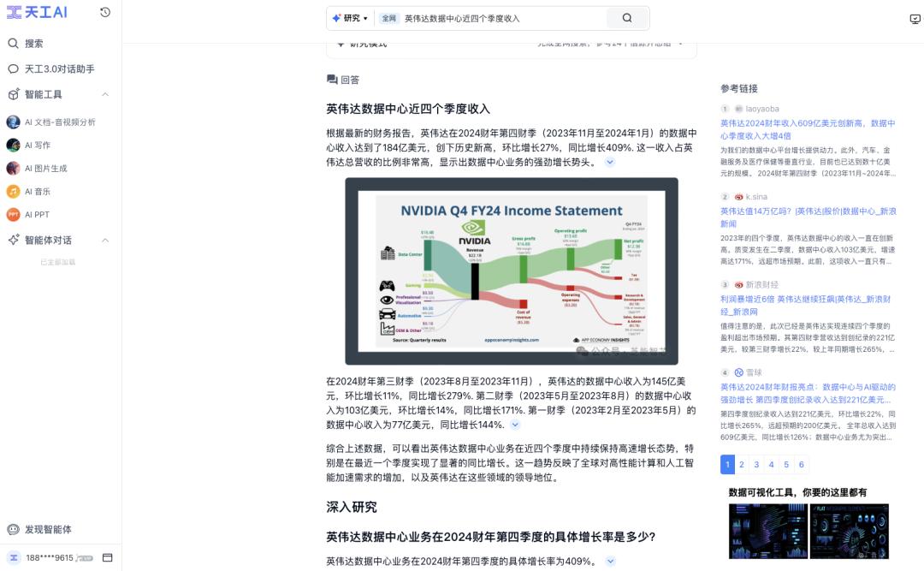Viewport: 924px width, 571px height.
Task: Go to reference page 4
Action: tap(772, 465)
